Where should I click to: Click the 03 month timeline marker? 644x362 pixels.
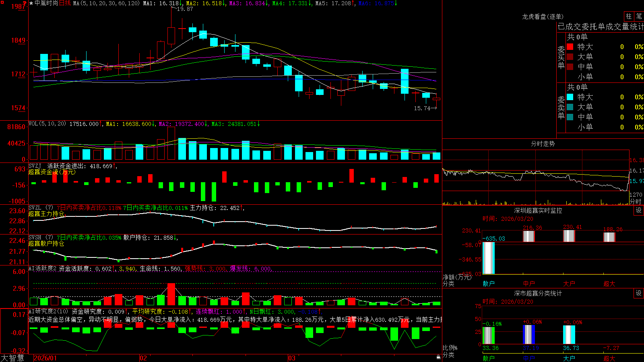(x=292, y=358)
